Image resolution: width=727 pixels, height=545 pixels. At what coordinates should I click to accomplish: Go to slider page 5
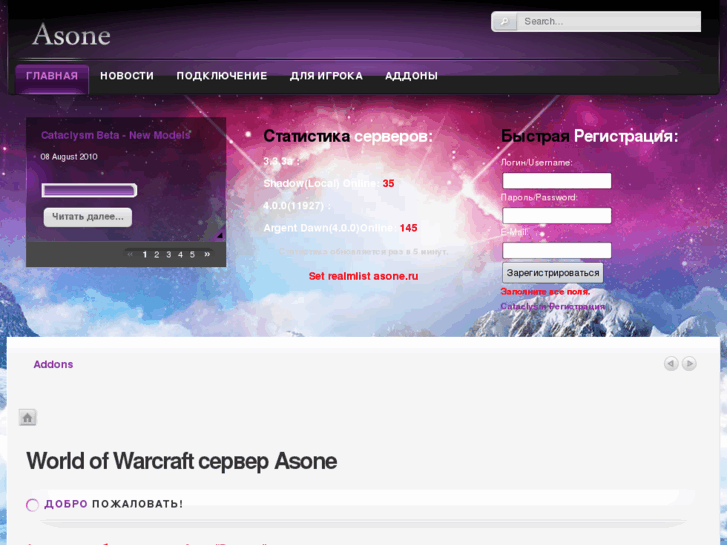coord(192,255)
